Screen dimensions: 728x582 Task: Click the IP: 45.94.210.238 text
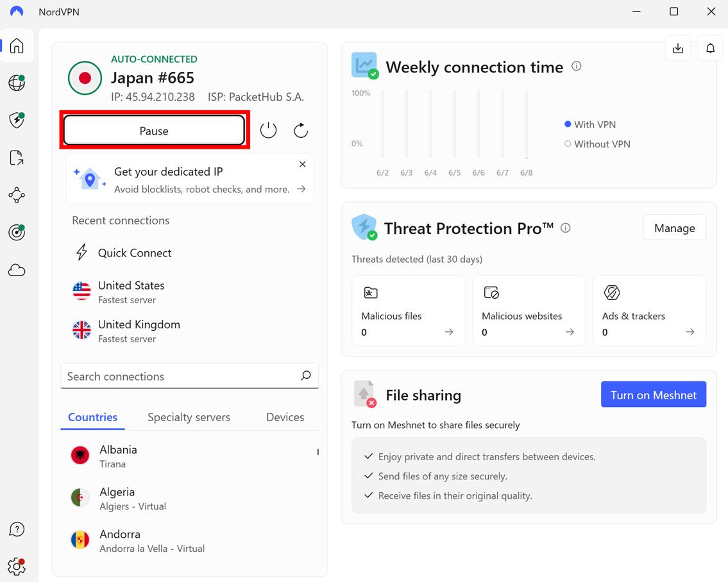[x=153, y=97]
